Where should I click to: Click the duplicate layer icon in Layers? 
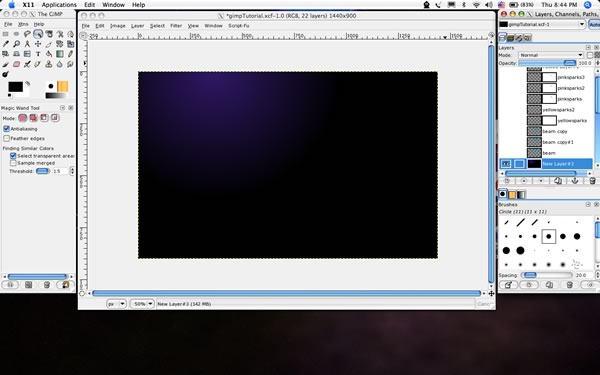click(558, 181)
